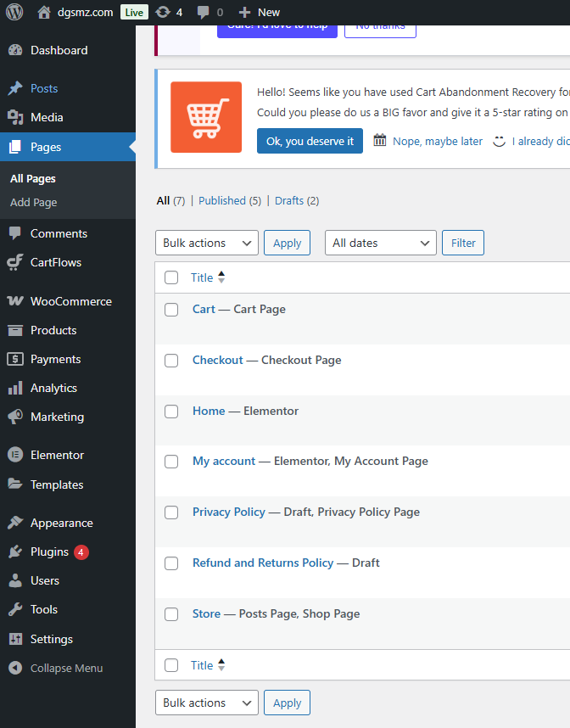Screen dimensions: 570x728
Task: Select Add Page in the Pages submenu
Action: [34, 202]
